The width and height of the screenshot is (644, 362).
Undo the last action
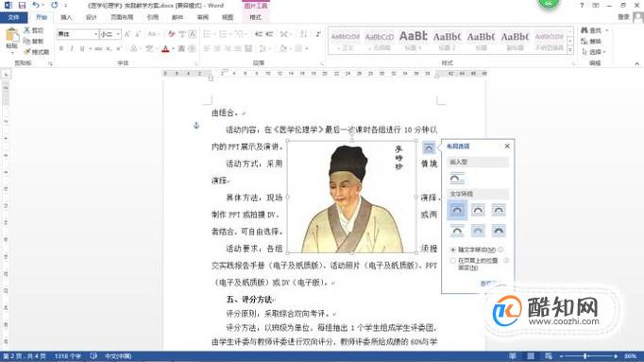(36, 6)
